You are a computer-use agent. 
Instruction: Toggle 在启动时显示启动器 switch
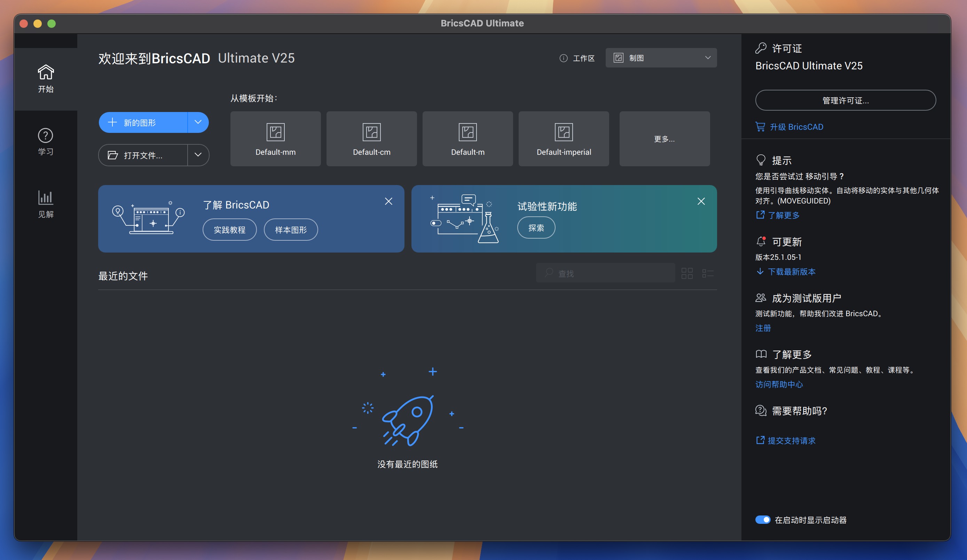[x=762, y=520]
